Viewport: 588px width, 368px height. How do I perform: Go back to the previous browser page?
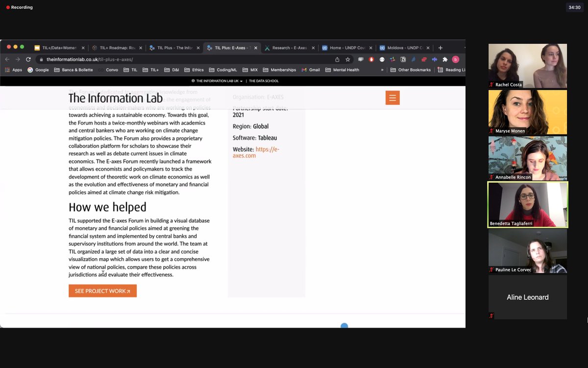coord(7,59)
